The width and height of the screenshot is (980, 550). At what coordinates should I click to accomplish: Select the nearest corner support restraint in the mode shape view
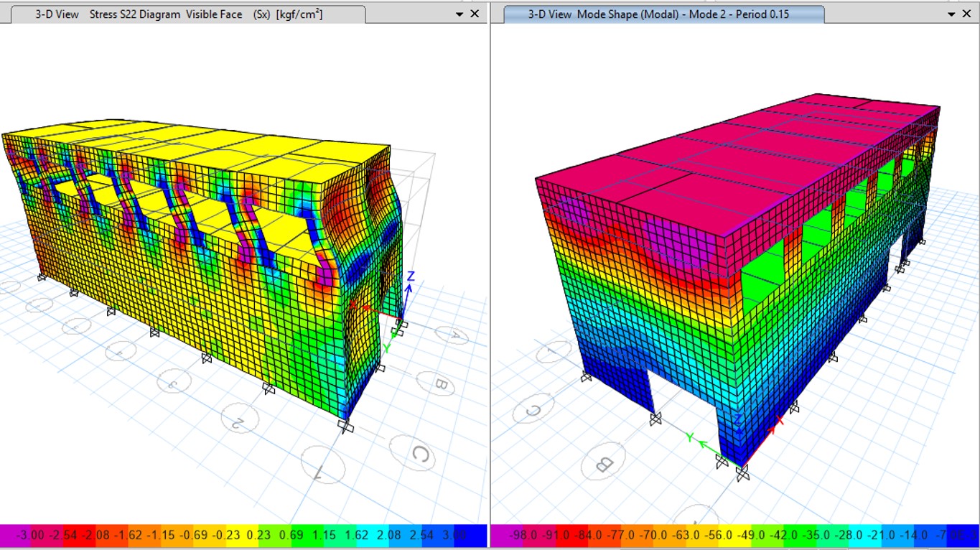[x=742, y=471]
